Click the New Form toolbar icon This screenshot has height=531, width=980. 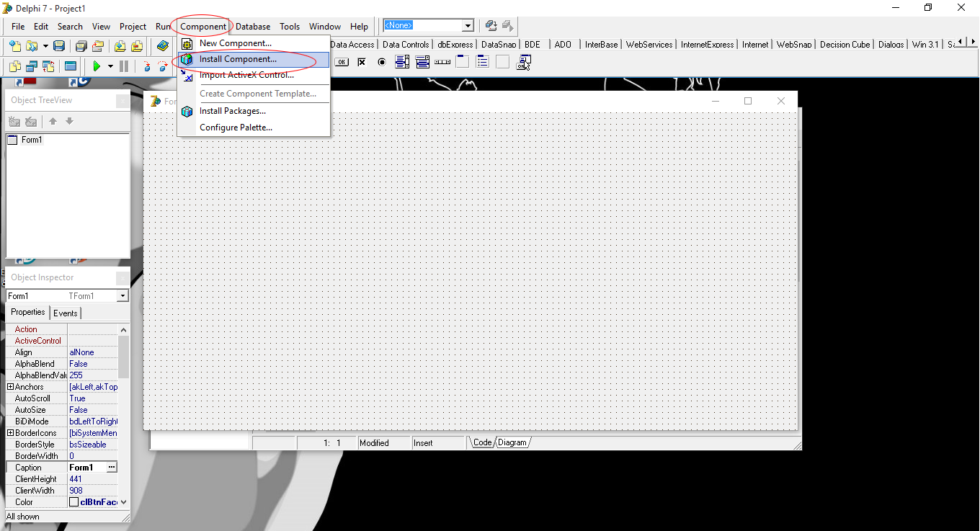71,66
